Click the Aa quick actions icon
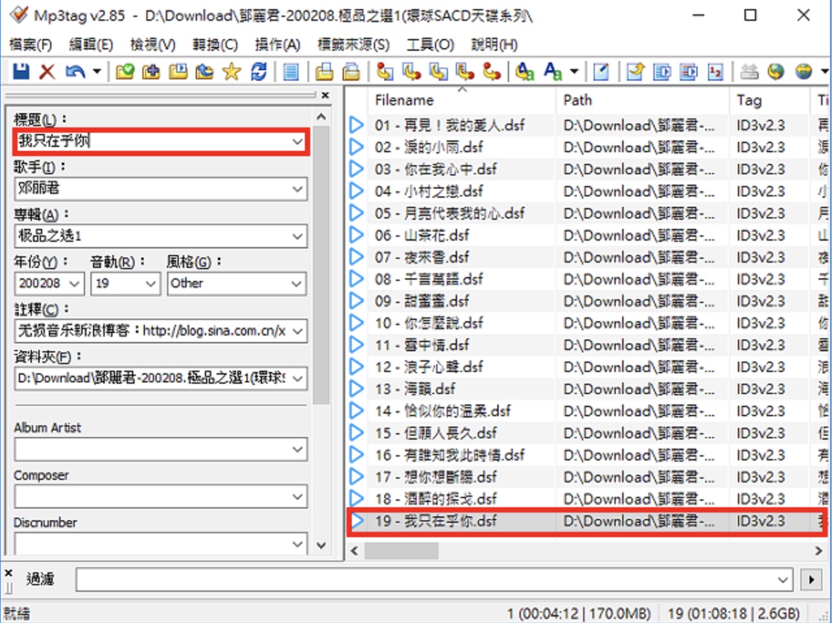 point(553,71)
